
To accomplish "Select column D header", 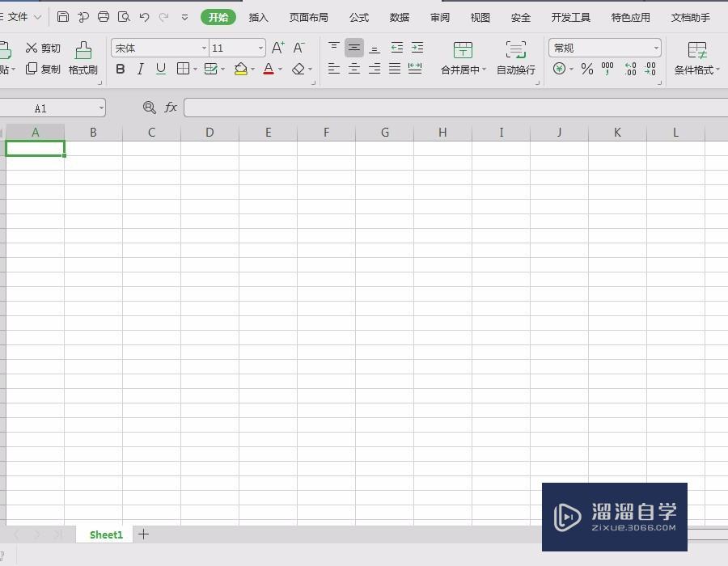I will 210,133.
